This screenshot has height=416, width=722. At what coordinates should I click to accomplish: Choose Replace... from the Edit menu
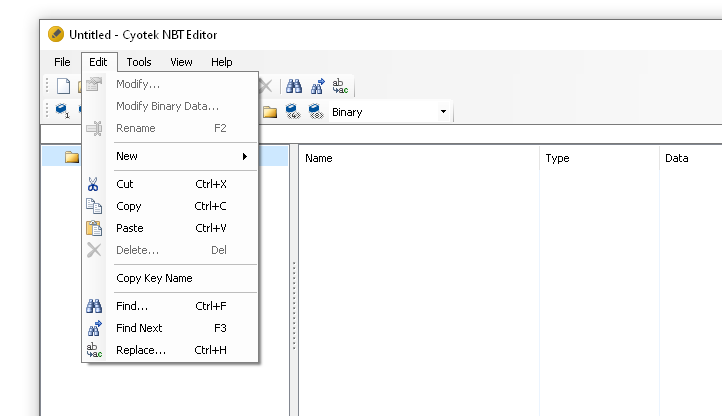[170, 350]
